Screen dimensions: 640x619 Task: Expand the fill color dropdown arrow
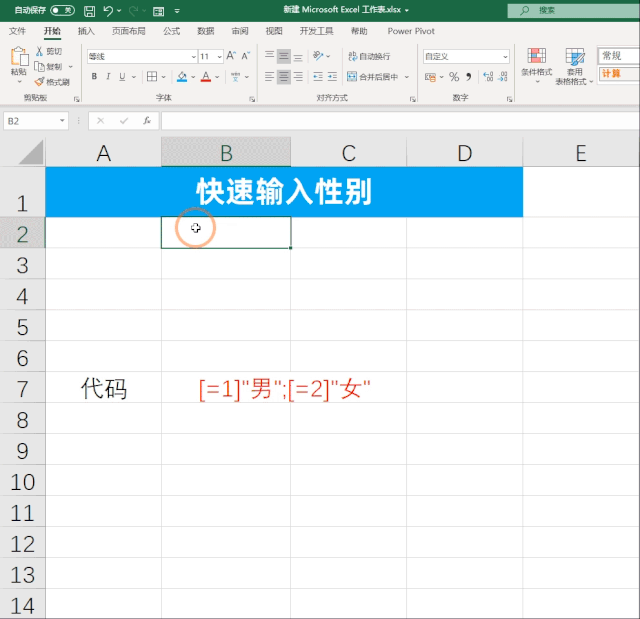click(x=193, y=77)
